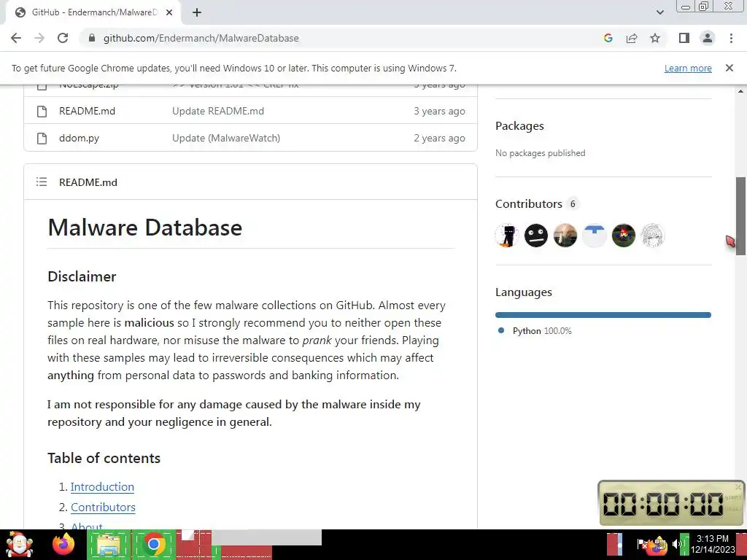The width and height of the screenshot is (747, 560).
Task: Share this page via the share icon
Action: 632,38
